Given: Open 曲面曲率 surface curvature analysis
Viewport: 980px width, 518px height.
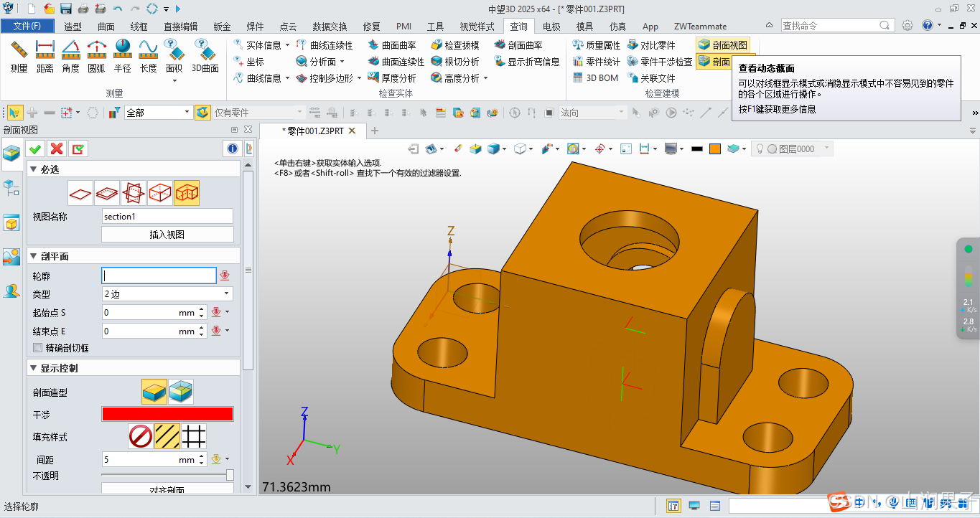Looking at the screenshot, I should pyautogui.click(x=392, y=45).
